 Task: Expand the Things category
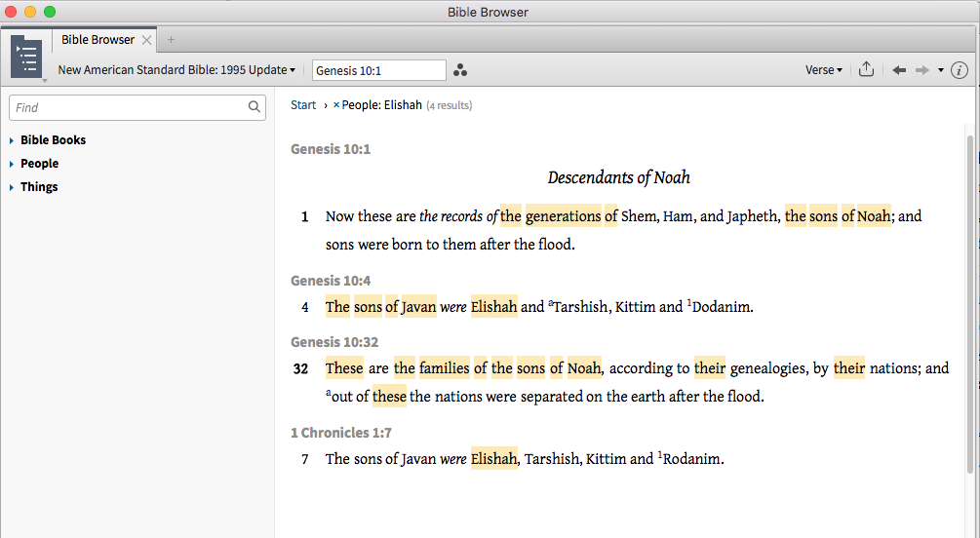coord(12,187)
